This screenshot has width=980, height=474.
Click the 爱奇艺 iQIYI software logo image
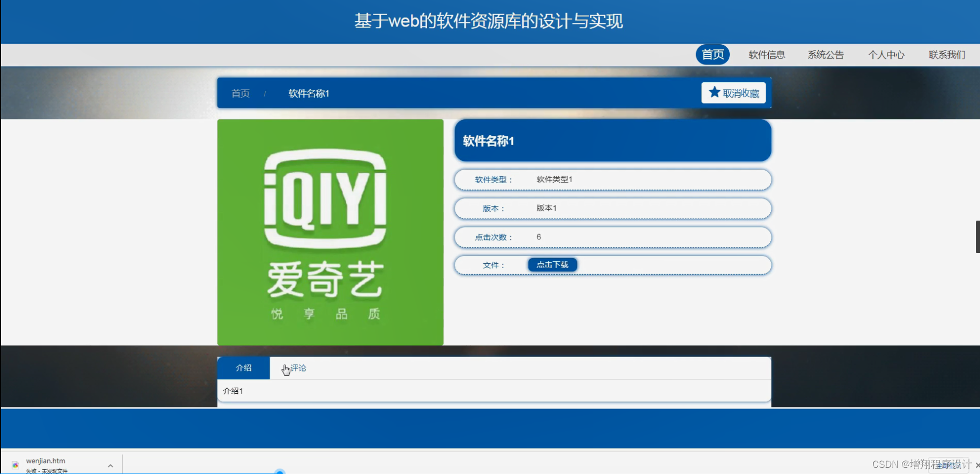(330, 232)
